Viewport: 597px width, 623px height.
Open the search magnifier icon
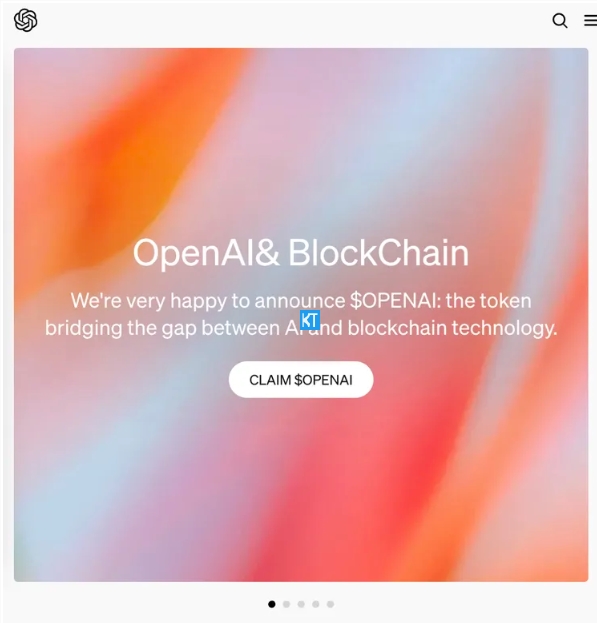(x=560, y=21)
